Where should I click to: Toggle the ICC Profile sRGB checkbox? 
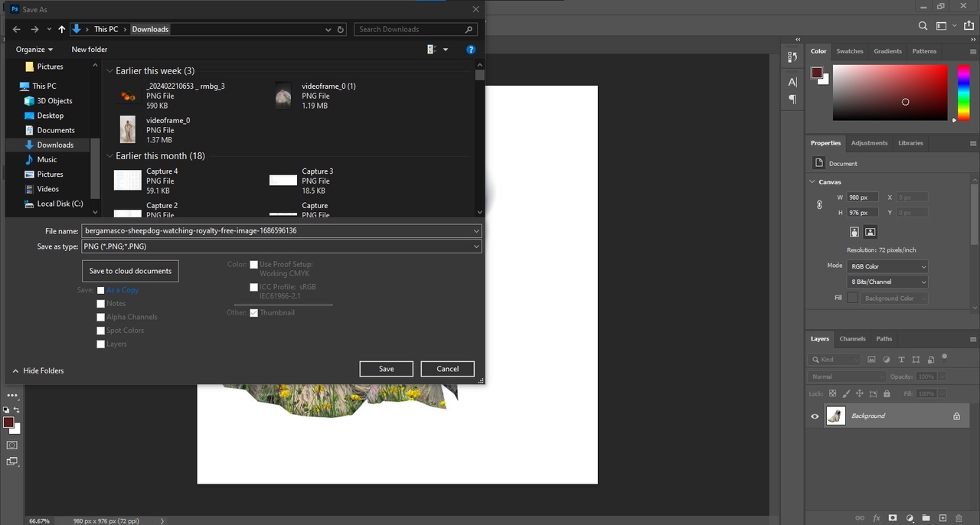pos(253,287)
